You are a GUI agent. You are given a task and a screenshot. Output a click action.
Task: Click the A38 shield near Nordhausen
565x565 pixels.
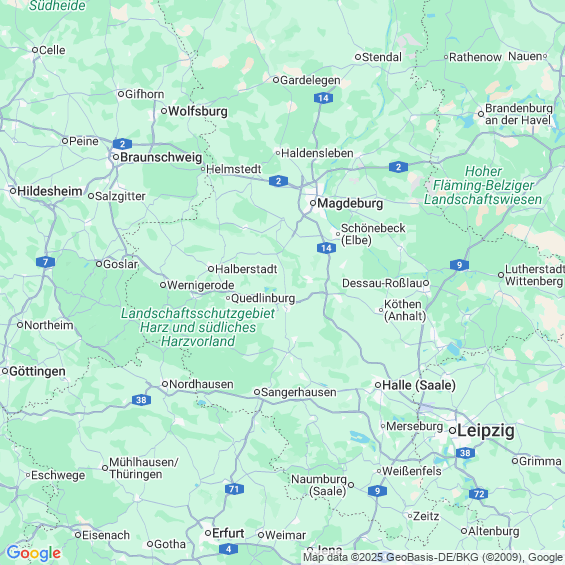pos(141,400)
